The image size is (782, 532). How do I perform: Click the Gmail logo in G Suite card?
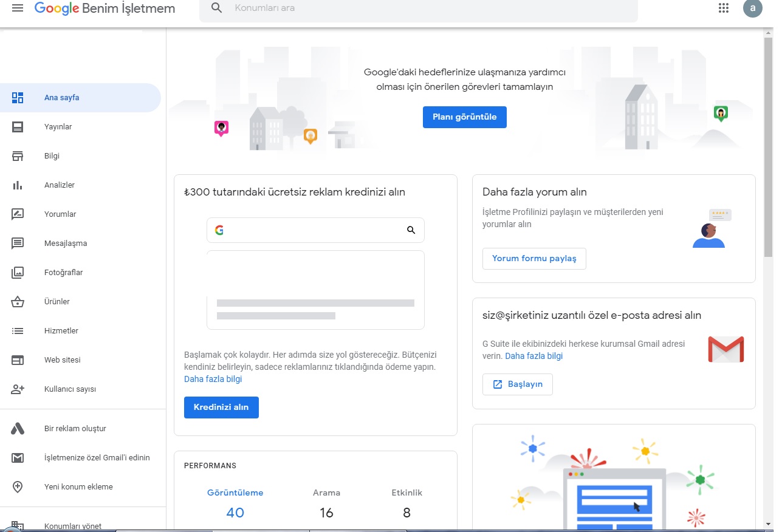[726, 349]
